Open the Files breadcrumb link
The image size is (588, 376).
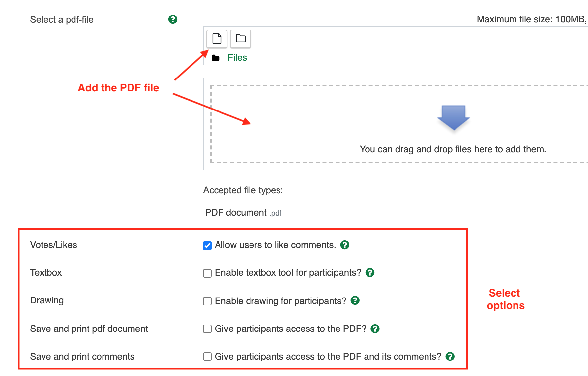click(x=237, y=58)
